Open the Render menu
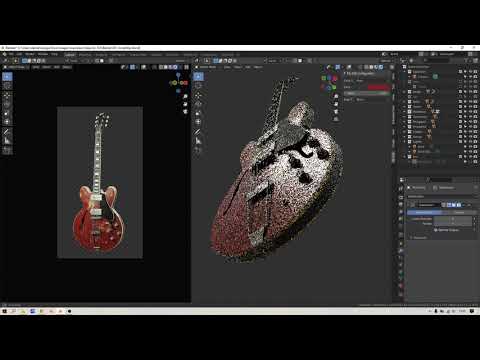480x360 pixels. pyautogui.click(x=30, y=54)
